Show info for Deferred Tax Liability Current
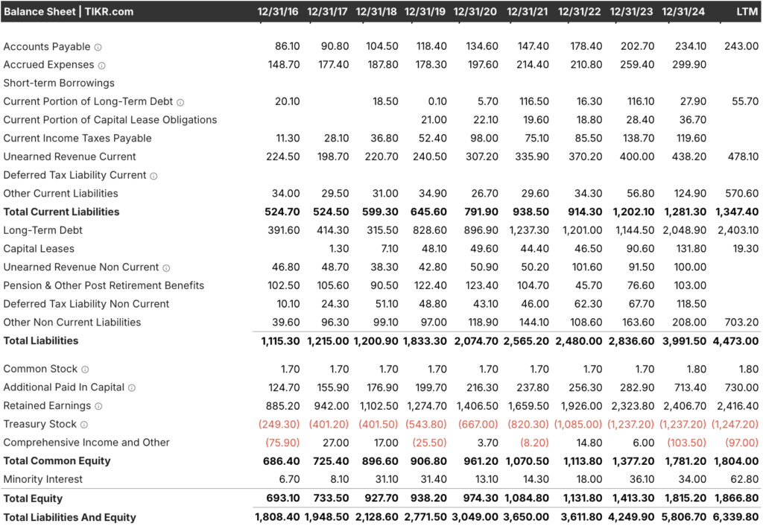Viewport: 763px width, 532px height. point(153,176)
